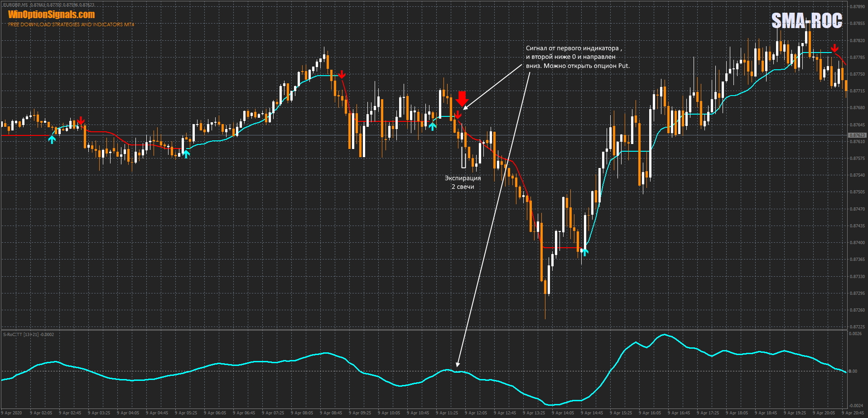Open the WinOptionSignals.com link
Screen dimensions: 868x418
[52, 14]
